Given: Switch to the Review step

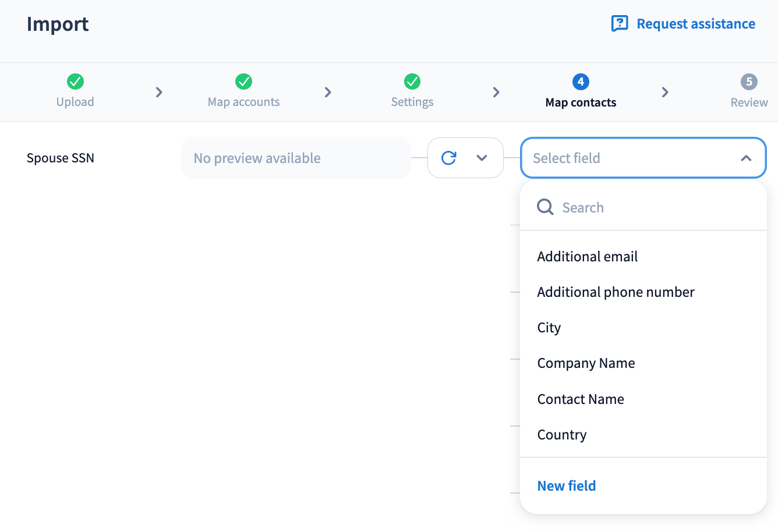Looking at the screenshot, I should pos(749,102).
